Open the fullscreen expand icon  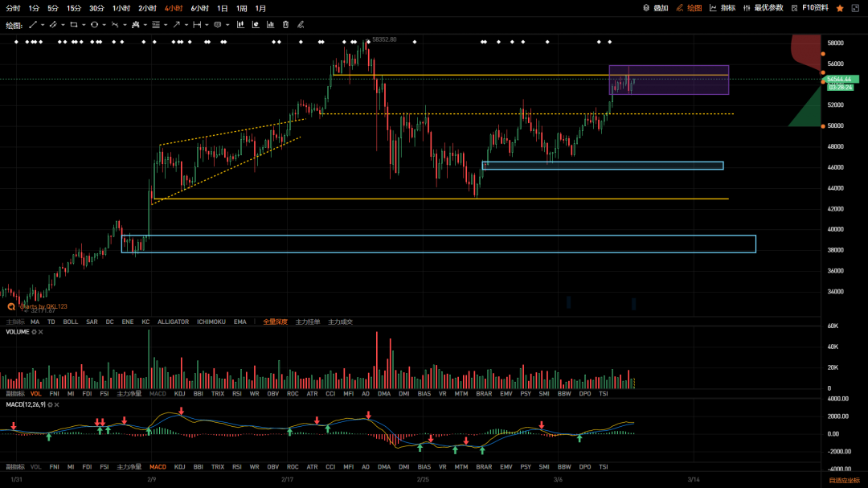(x=856, y=8)
